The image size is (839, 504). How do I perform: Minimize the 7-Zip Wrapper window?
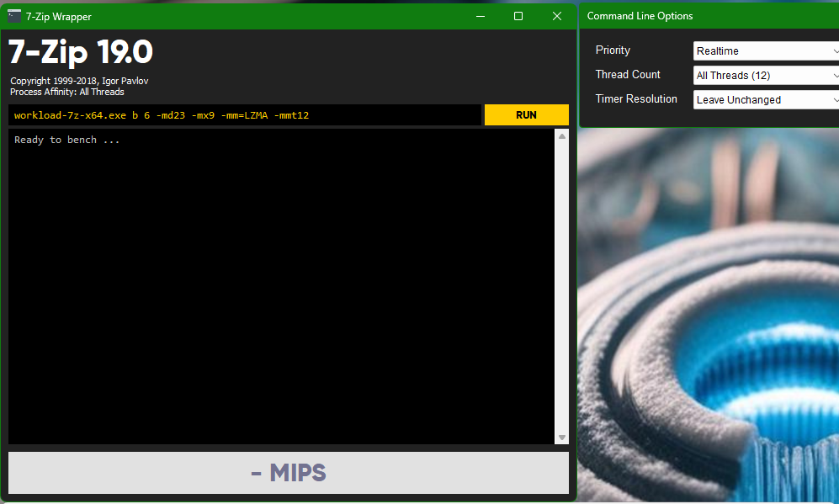point(481,16)
